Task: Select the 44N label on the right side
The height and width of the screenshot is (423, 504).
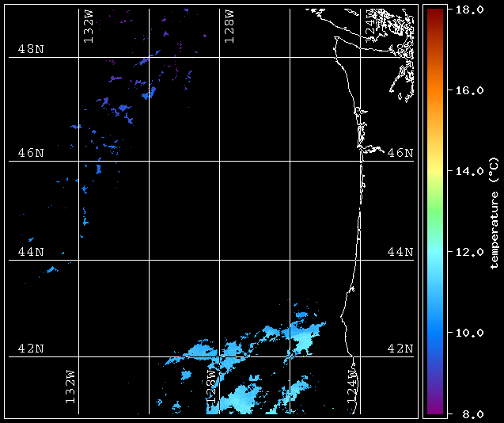Action: [x=400, y=252]
